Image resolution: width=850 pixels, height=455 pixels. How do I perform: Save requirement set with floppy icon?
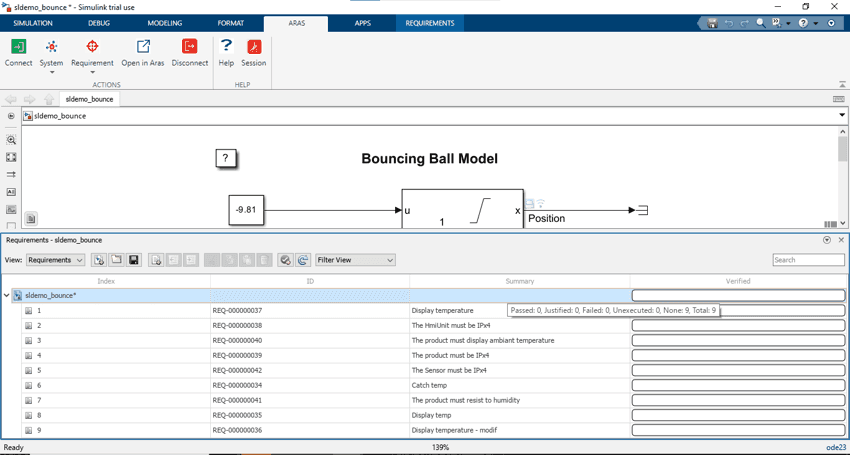click(134, 260)
